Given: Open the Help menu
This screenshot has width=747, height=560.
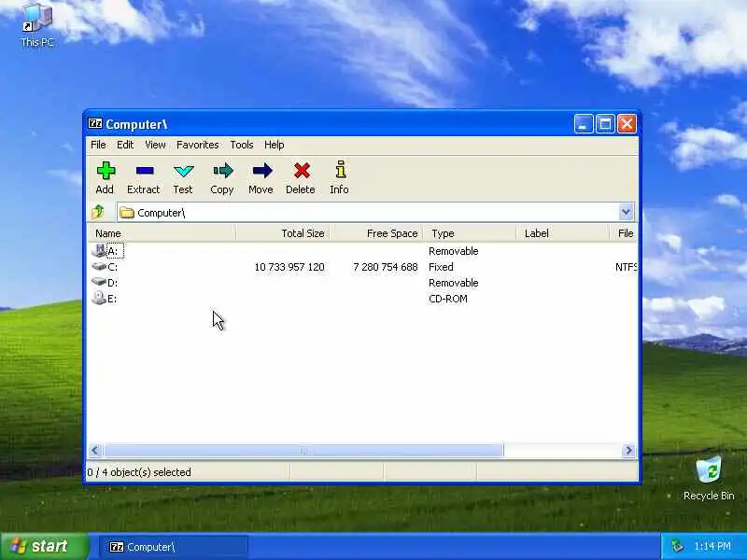Looking at the screenshot, I should click(x=275, y=145).
